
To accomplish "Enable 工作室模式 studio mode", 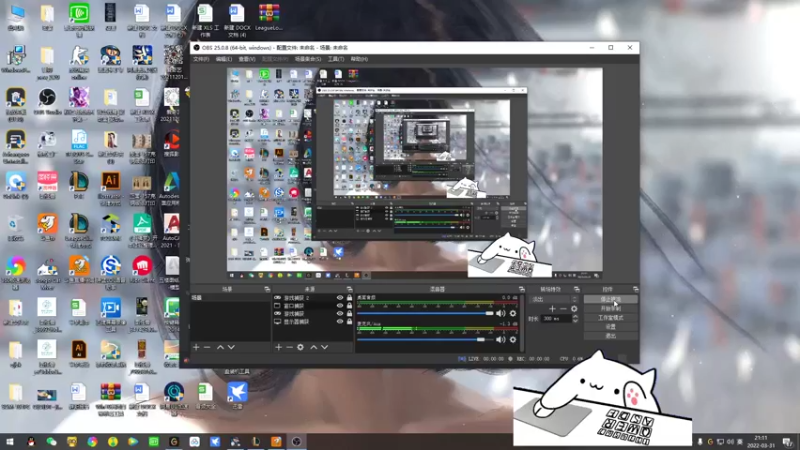I will tap(611, 318).
